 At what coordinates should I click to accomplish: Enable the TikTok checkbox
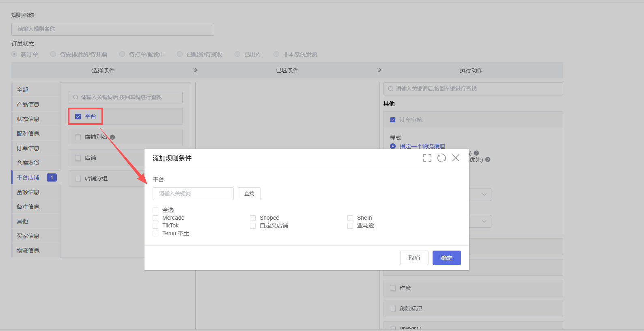[x=155, y=226]
